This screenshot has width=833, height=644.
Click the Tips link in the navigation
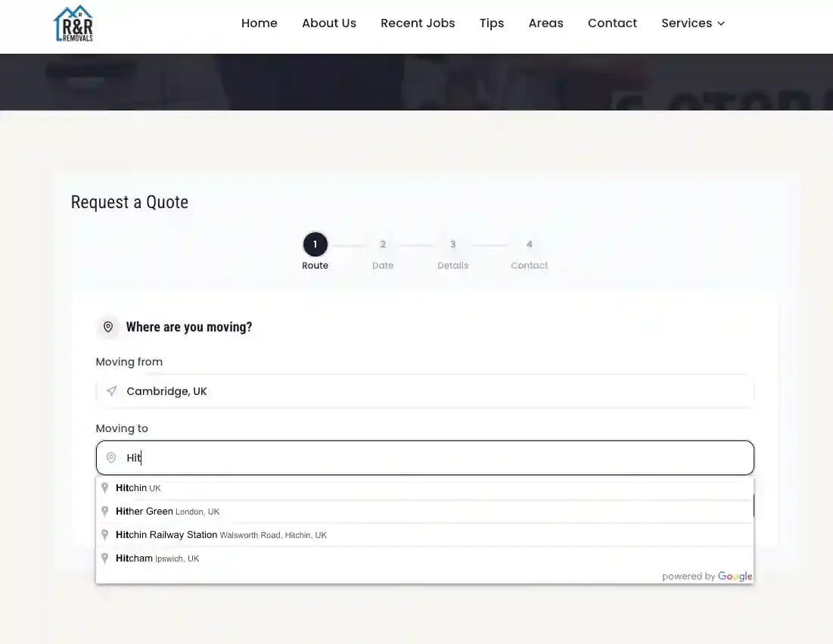coord(491,23)
